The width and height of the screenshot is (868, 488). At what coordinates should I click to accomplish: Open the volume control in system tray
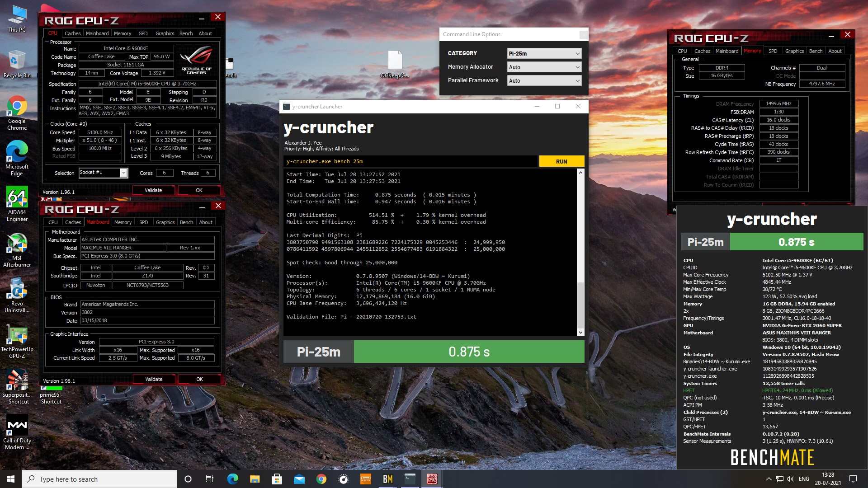[x=790, y=479]
